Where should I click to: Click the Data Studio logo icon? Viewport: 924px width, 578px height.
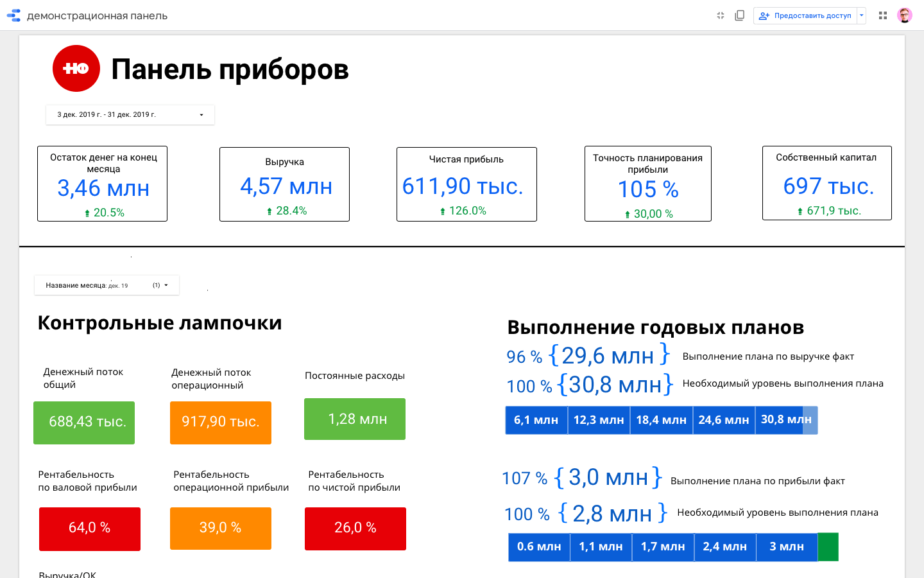(x=13, y=15)
